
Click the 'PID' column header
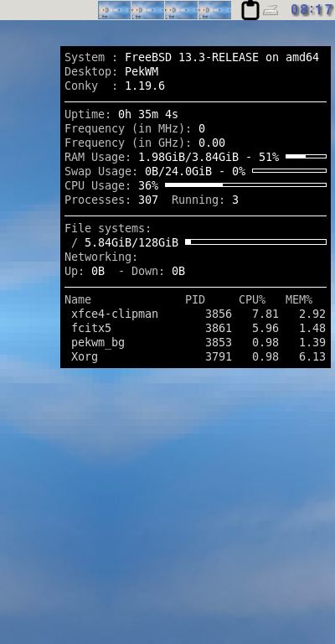pyautogui.click(x=195, y=300)
